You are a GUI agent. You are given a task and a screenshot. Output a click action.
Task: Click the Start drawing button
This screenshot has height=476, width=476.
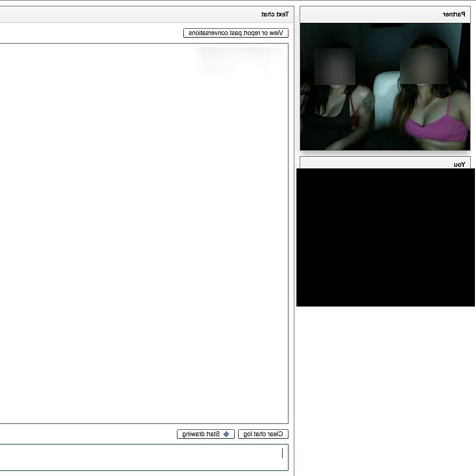[x=206, y=434]
